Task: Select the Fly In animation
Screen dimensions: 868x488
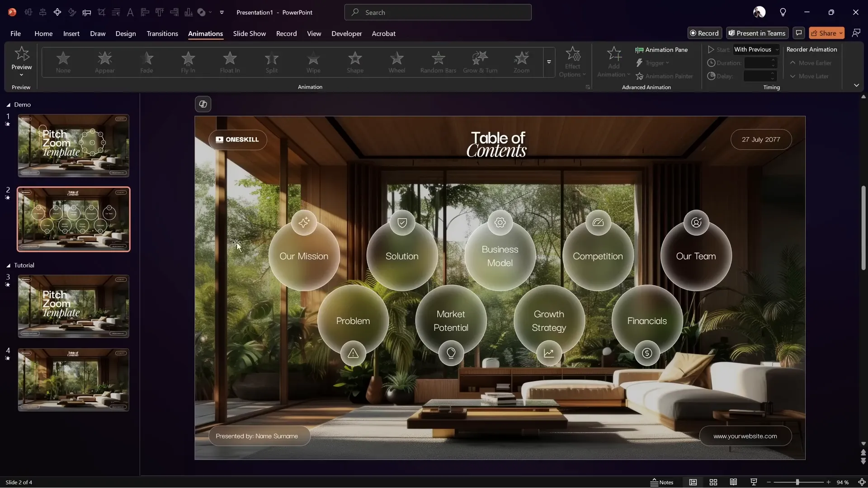Action: [x=189, y=62]
